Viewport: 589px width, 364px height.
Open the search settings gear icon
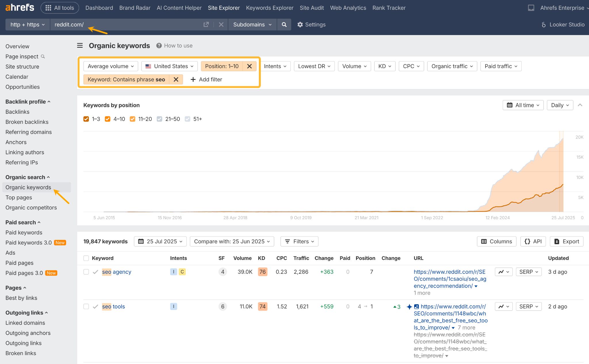(x=300, y=25)
